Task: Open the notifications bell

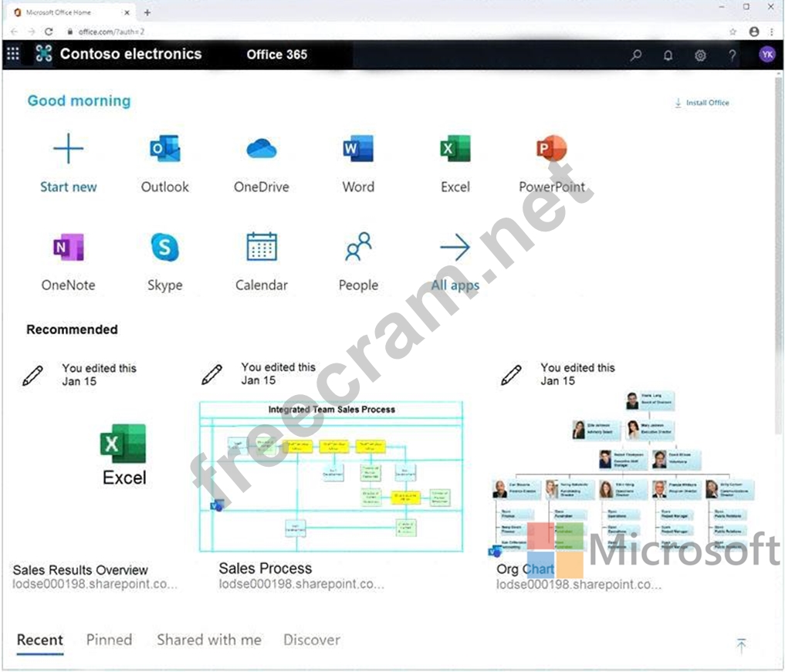Action: (x=668, y=55)
